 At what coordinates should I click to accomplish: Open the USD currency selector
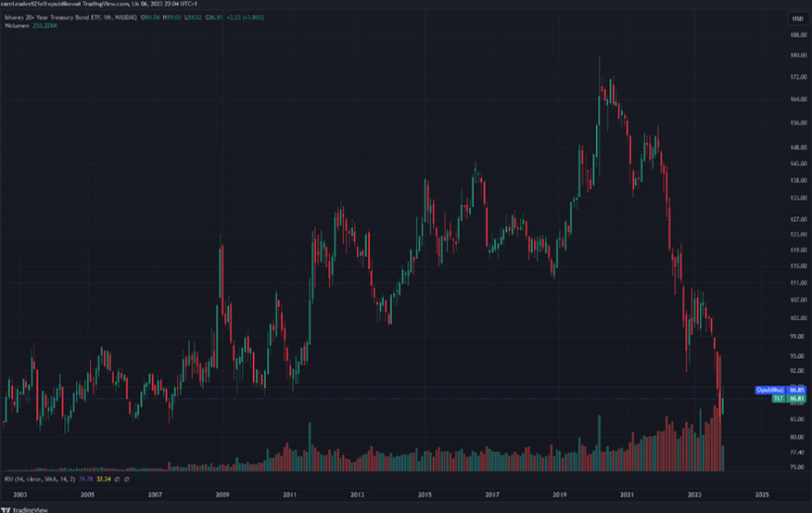click(x=796, y=19)
